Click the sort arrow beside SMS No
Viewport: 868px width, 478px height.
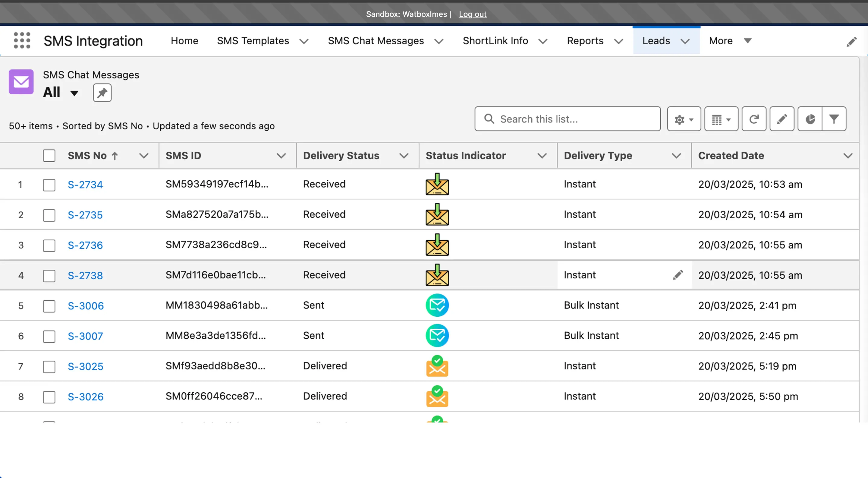(115, 156)
